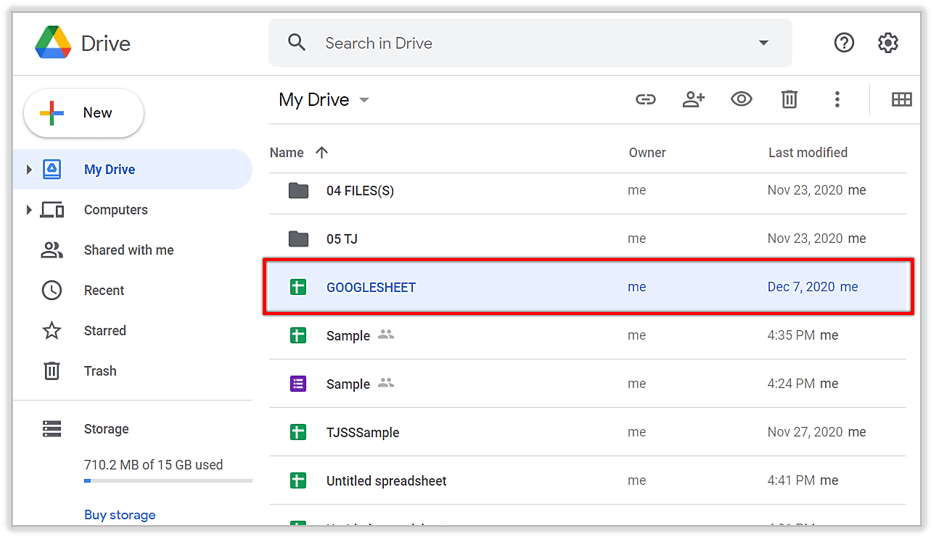933x538 pixels.
Task: Click the Google Drive logo
Action: [x=52, y=43]
